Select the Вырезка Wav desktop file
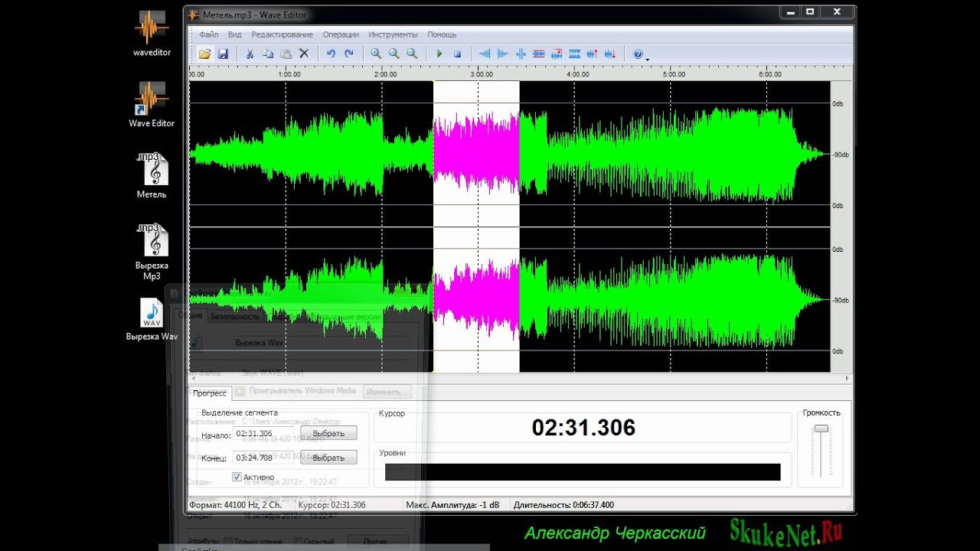Viewport: 980px width, 551px height. [152, 319]
